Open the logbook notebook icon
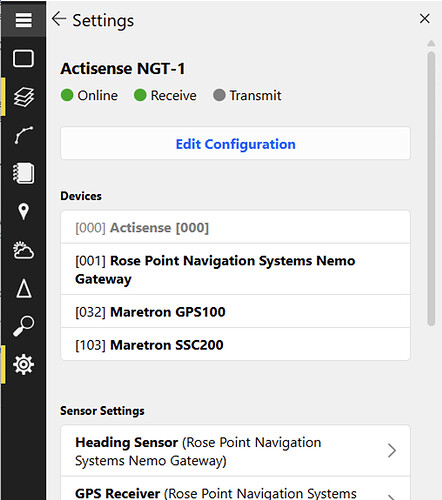 pyautogui.click(x=23, y=173)
